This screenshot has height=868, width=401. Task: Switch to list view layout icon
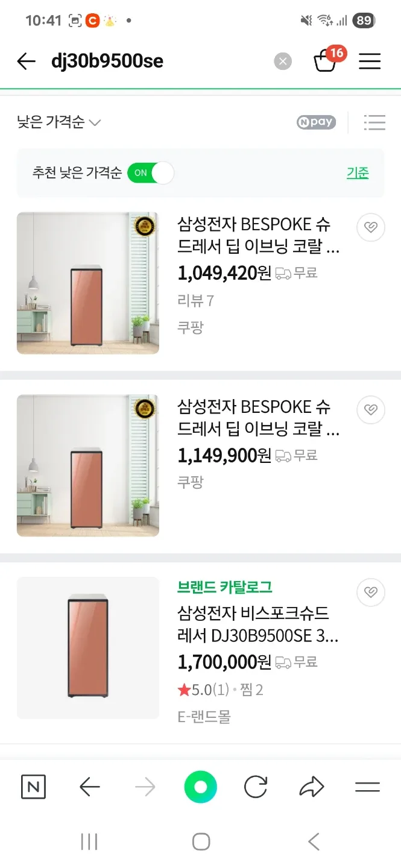tap(374, 122)
